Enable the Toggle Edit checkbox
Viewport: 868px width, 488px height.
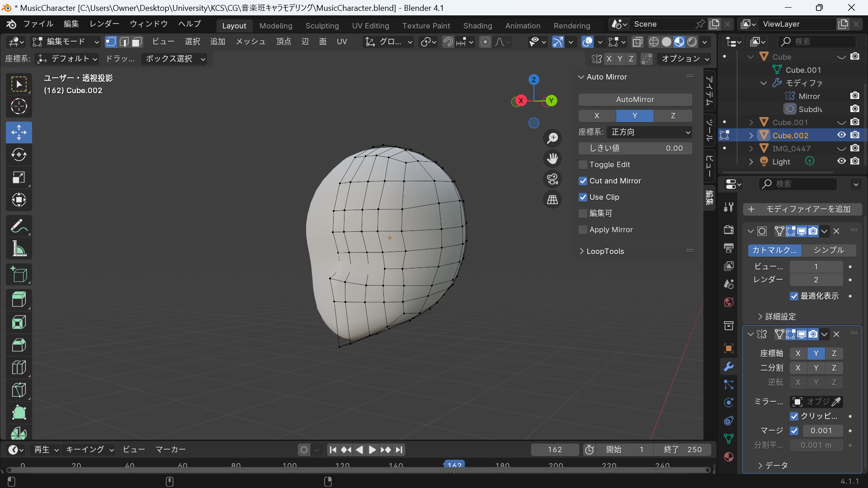(583, 164)
